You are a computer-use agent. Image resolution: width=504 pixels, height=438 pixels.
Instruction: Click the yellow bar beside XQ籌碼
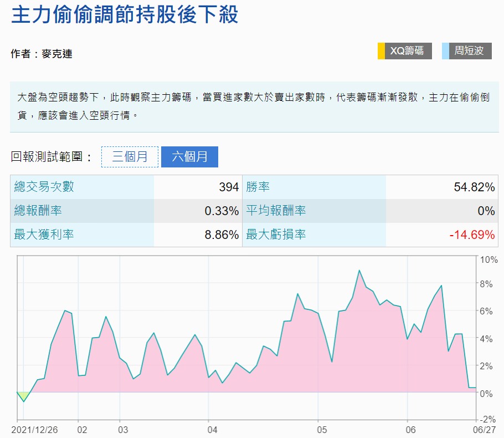[x=381, y=51]
